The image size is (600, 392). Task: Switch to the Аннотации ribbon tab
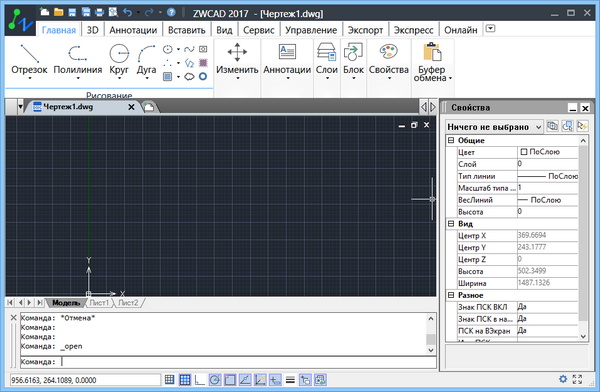point(133,30)
